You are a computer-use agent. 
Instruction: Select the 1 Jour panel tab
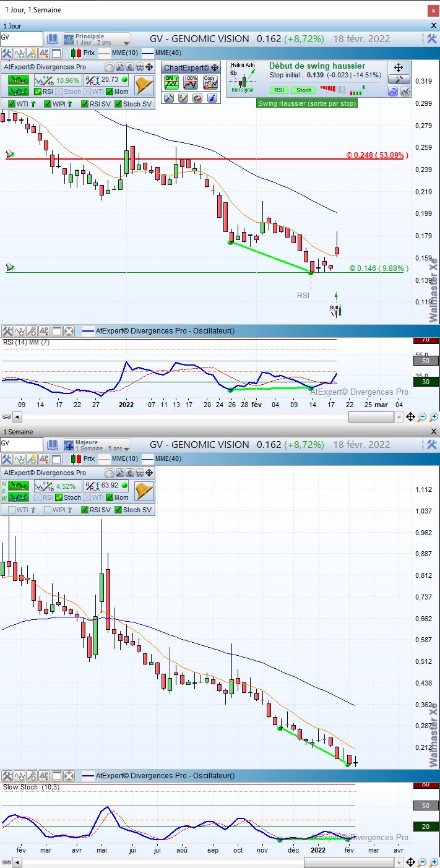14,26
